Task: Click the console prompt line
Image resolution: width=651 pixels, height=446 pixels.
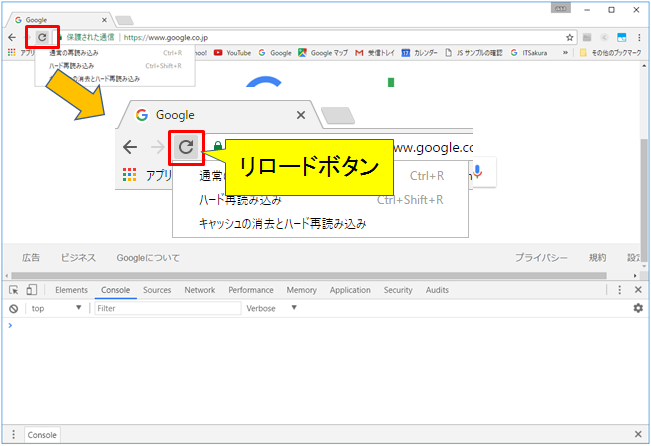Action: point(325,325)
